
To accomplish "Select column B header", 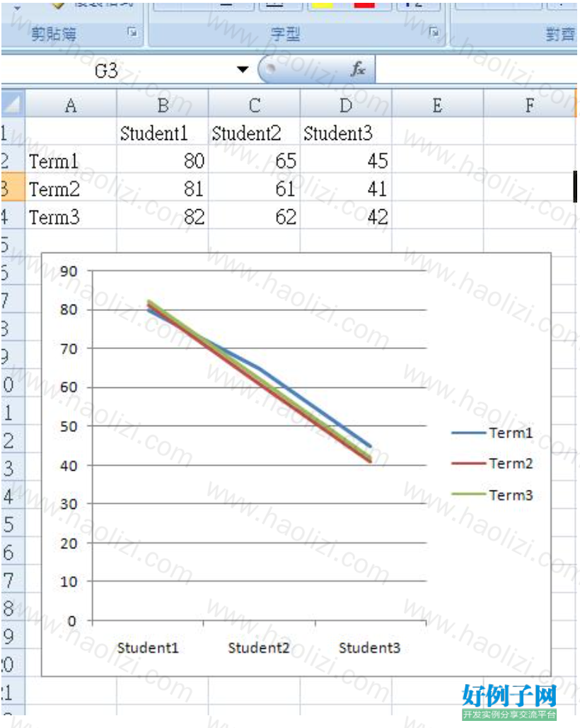I will click(163, 105).
